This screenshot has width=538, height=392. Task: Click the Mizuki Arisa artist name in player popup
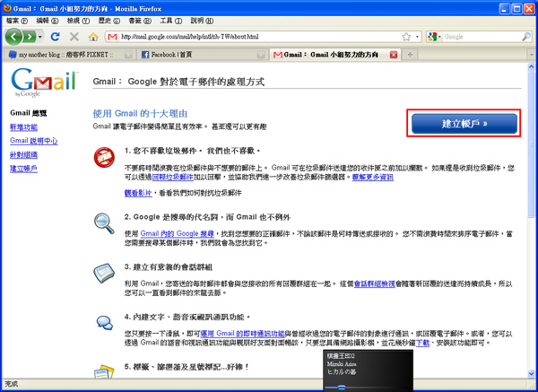tap(342, 364)
